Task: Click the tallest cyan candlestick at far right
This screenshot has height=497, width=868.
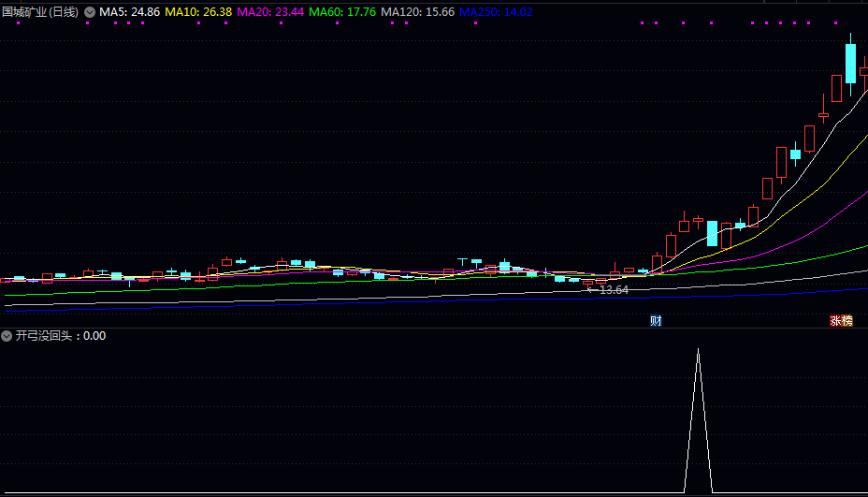Action: point(851,64)
